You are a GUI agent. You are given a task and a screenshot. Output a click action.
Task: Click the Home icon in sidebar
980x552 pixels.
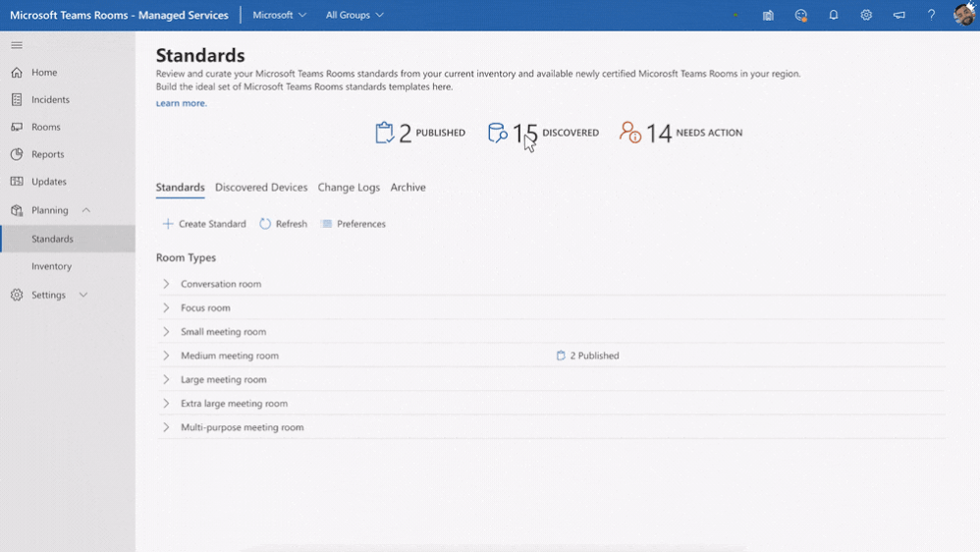pos(17,73)
